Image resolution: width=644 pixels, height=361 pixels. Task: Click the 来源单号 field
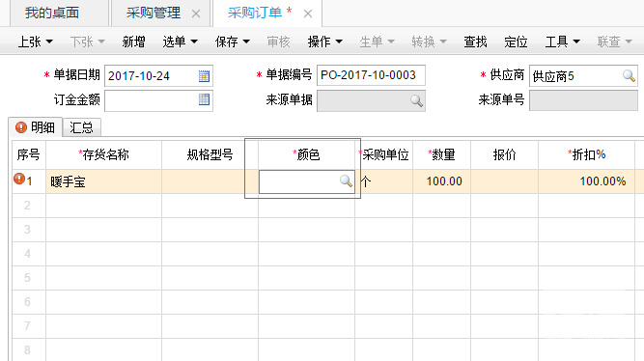click(x=583, y=100)
